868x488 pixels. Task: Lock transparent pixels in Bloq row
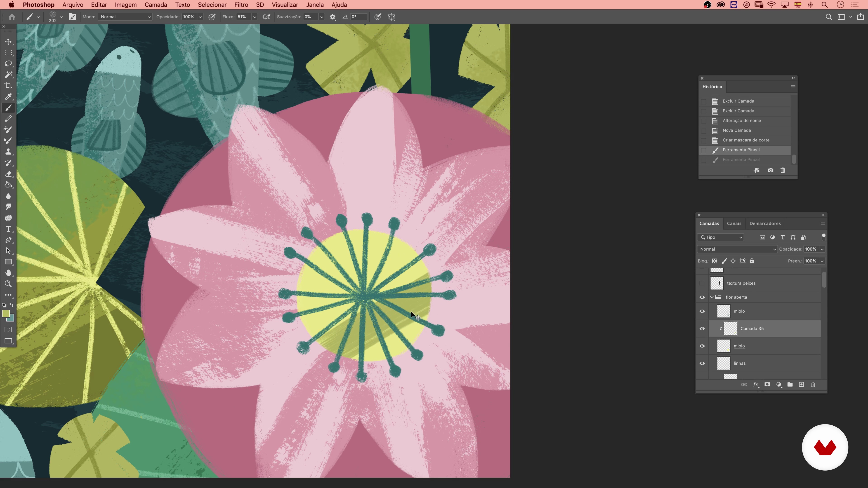click(x=714, y=261)
